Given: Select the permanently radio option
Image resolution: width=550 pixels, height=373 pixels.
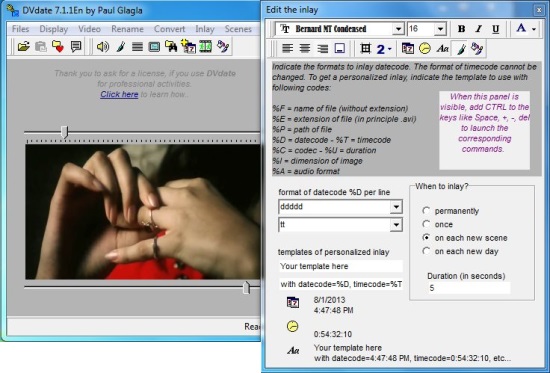Looking at the screenshot, I should pos(426,211).
